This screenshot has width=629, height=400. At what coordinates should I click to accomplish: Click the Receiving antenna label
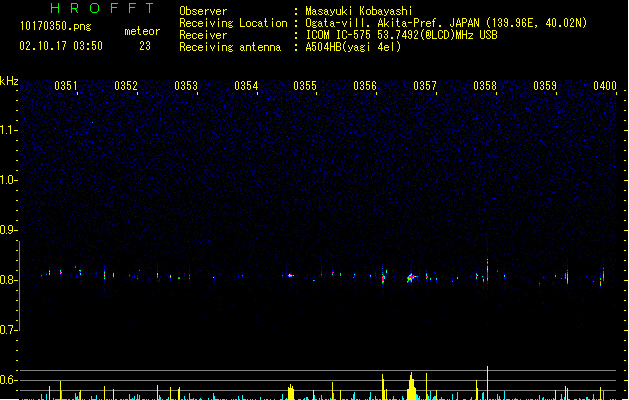tap(230, 47)
